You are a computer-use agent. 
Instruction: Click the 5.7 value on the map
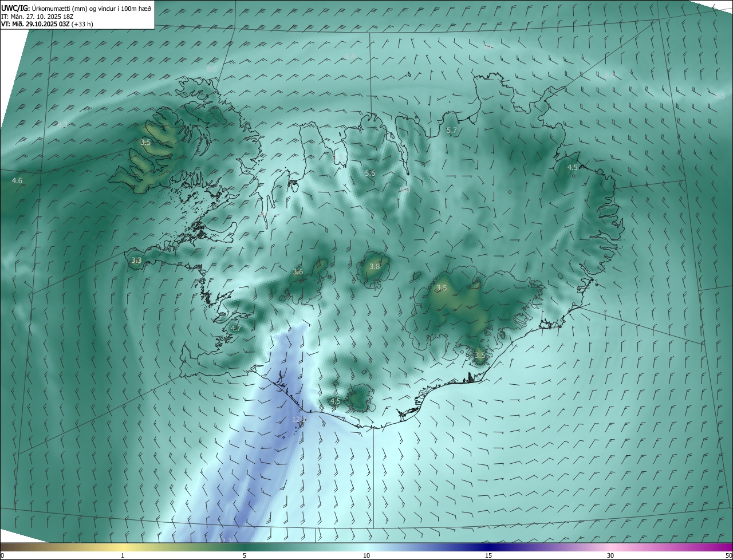[x=452, y=131]
